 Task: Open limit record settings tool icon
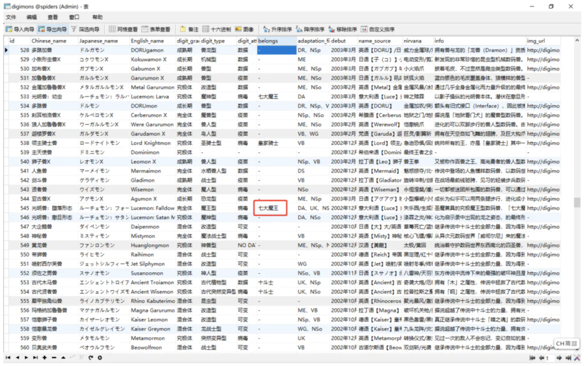(x=577, y=358)
